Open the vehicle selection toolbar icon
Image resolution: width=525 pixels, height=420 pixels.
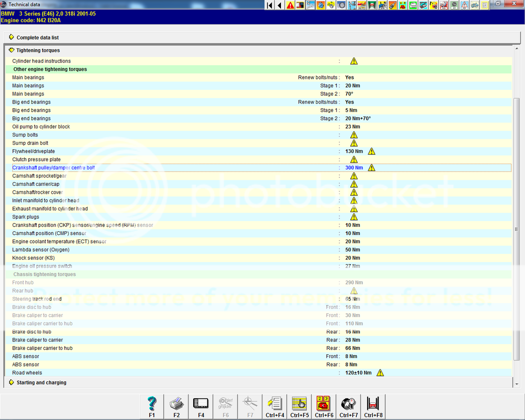(x=300, y=5)
